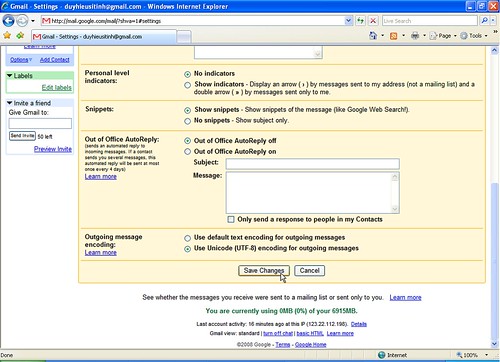Click the browser Back arrow button

8,21
